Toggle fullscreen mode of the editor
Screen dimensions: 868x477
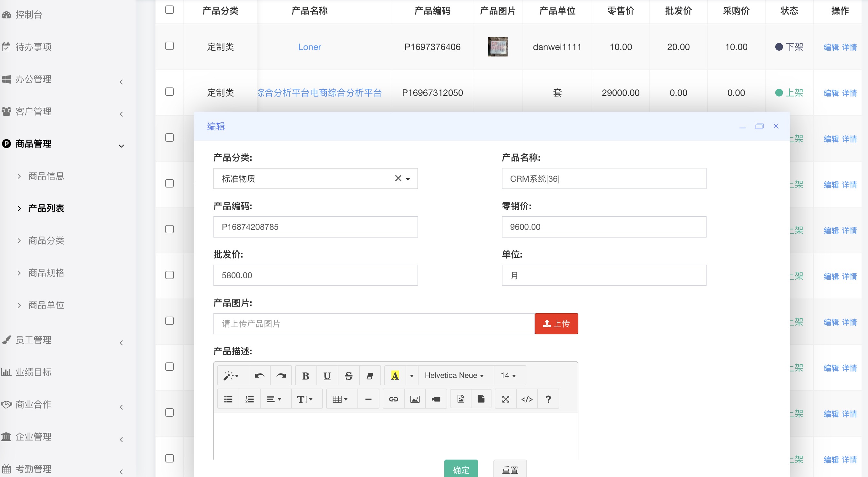(505, 399)
